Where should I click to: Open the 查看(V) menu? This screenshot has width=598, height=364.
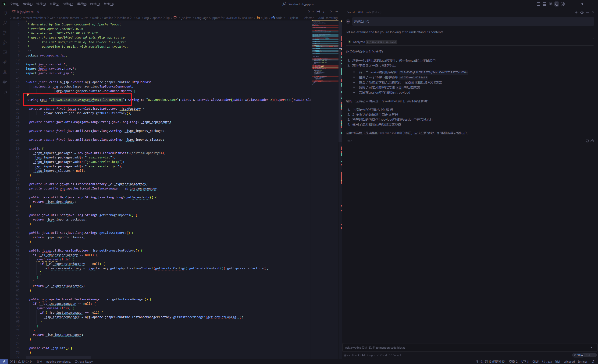pyautogui.click(x=54, y=4)
